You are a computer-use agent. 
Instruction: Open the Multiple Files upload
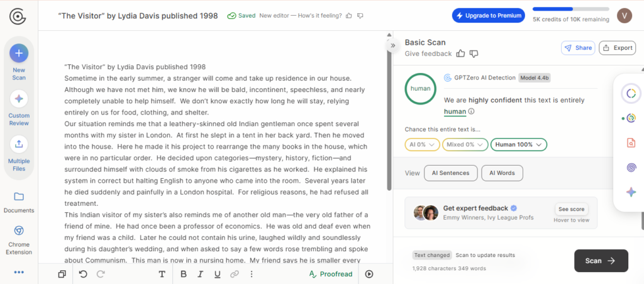[19, 144]
